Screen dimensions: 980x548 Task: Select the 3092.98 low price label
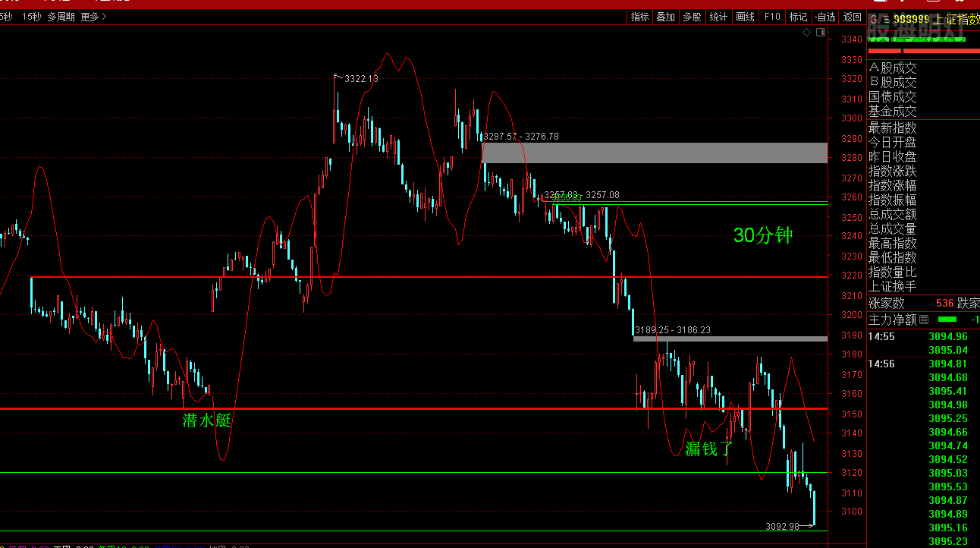[782, 526]
